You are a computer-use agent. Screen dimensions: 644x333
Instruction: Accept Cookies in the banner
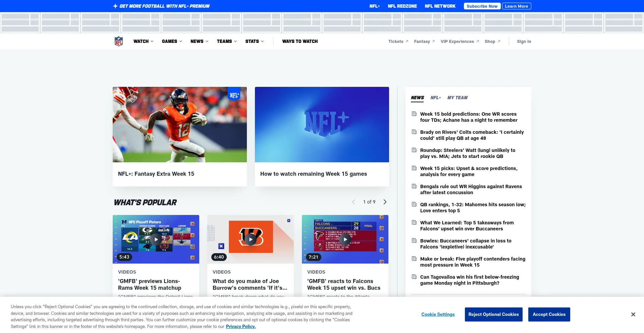[549, 314]
